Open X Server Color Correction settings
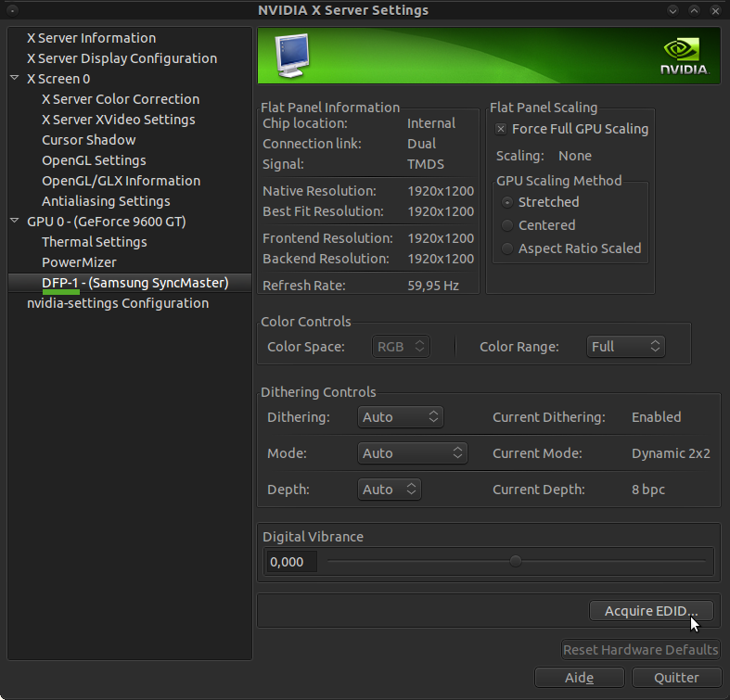Viewport: 730px width, 700px height. tap(121, 99)
